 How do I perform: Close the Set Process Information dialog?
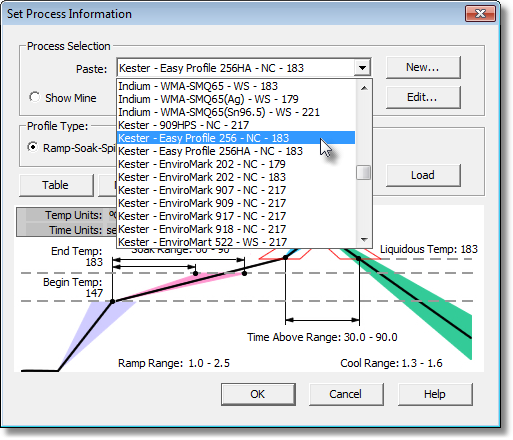point(480,14)
